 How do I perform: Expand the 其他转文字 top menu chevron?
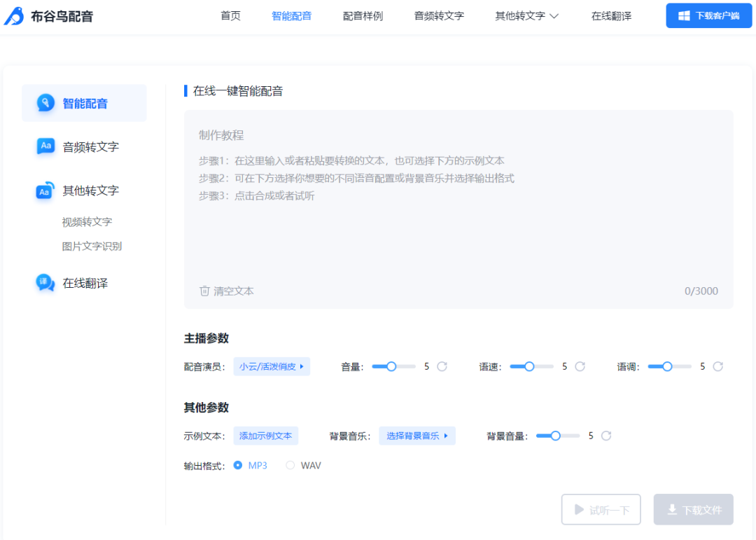pyautogui.click(x=554, y=16)
